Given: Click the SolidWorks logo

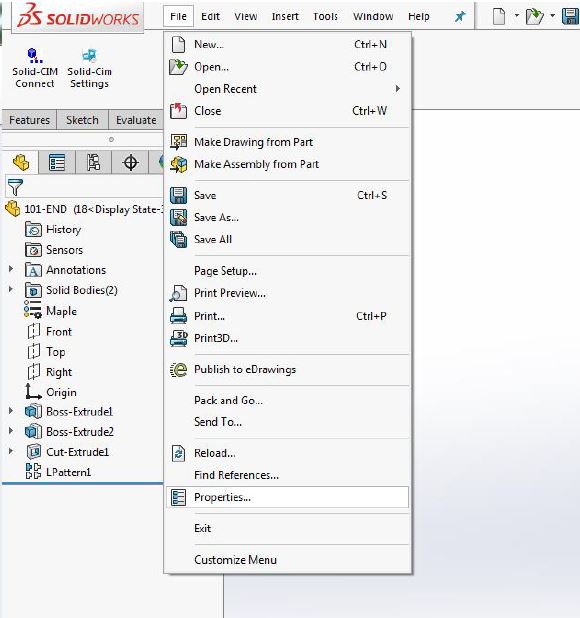Looking at the screenshot, I should pyautogui.click(x=78, y=16).
